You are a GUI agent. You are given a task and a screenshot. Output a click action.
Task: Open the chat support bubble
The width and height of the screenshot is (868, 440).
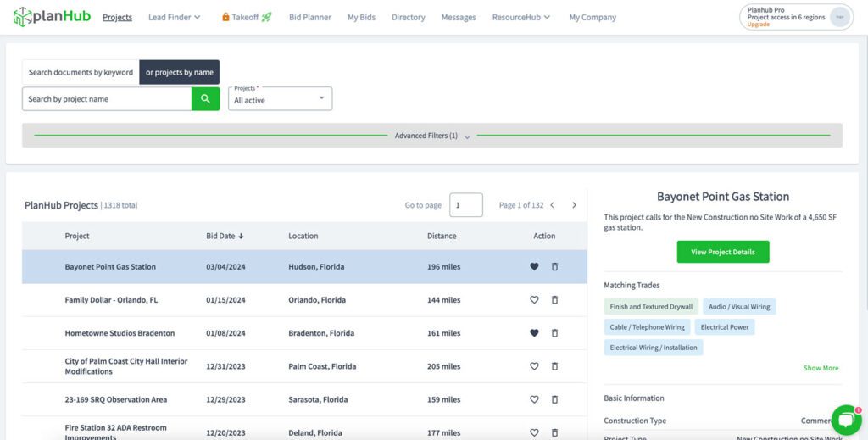point(846,420)
